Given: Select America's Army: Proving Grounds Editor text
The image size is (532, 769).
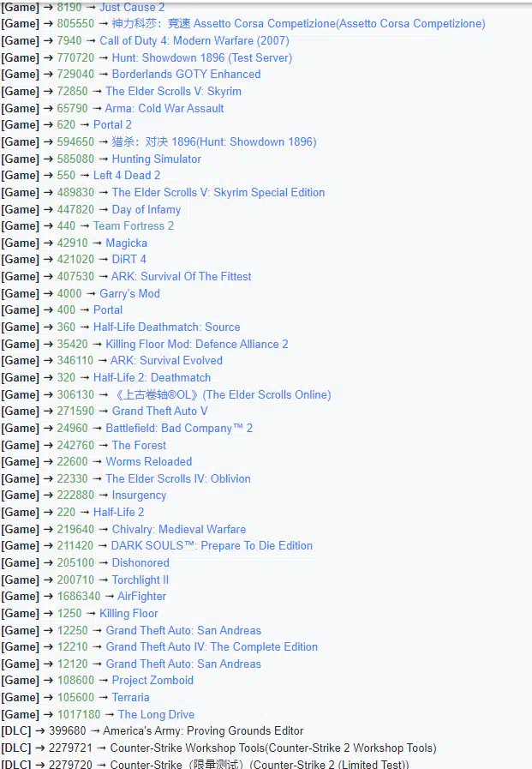Looking at the screenshot, I should click(203, 730).
